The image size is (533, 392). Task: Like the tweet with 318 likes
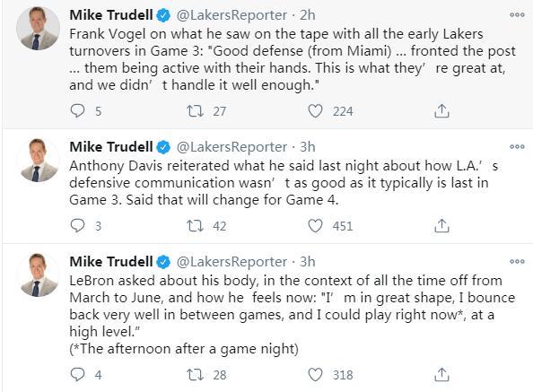point(315,374)
